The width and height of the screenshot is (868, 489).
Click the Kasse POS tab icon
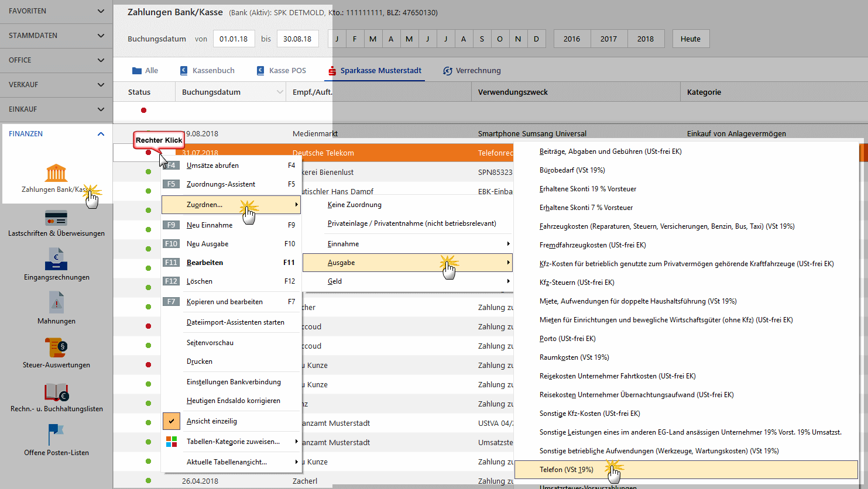260,71
